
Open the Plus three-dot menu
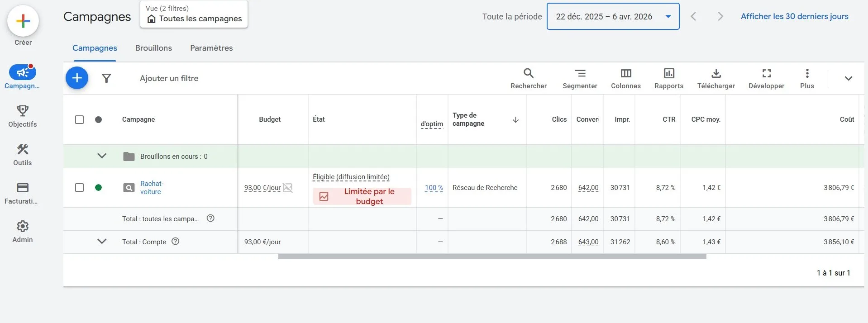pos(807,78)
